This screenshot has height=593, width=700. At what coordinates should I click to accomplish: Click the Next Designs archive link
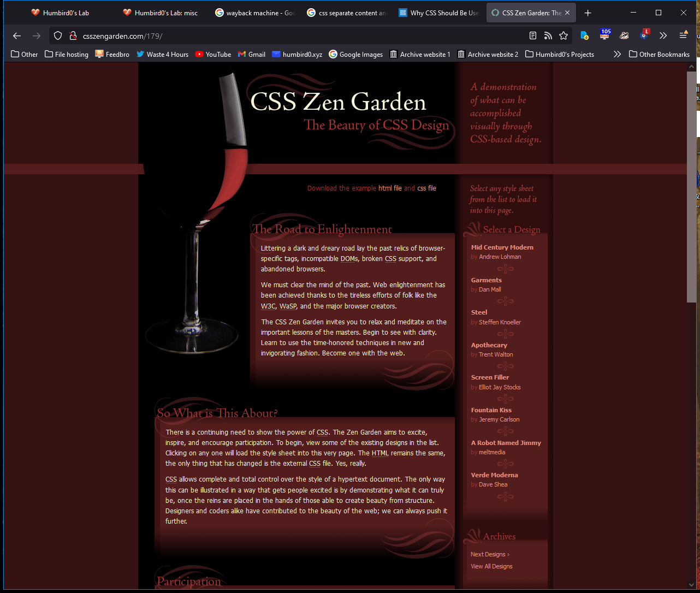click(x=489, y=554)
